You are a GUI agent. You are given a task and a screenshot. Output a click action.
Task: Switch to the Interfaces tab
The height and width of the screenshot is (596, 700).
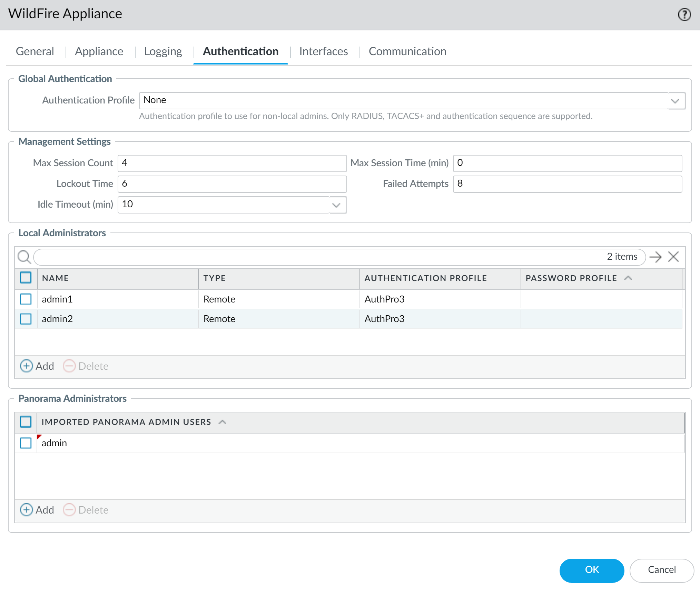[323, 51]
